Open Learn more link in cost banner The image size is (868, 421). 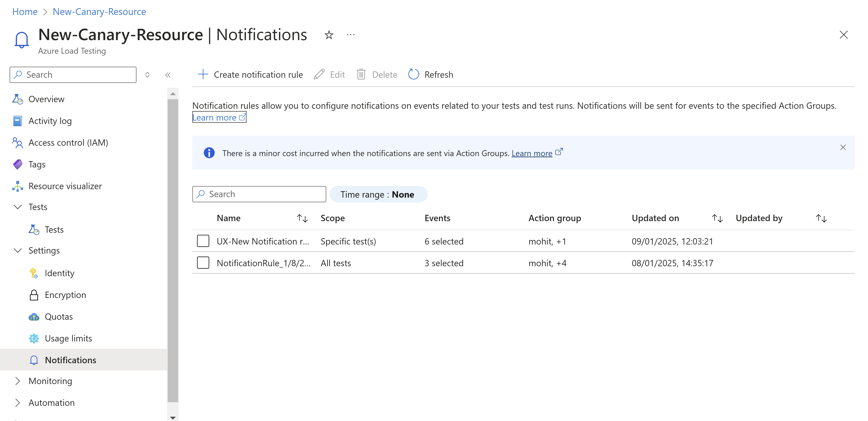point(532,153)
